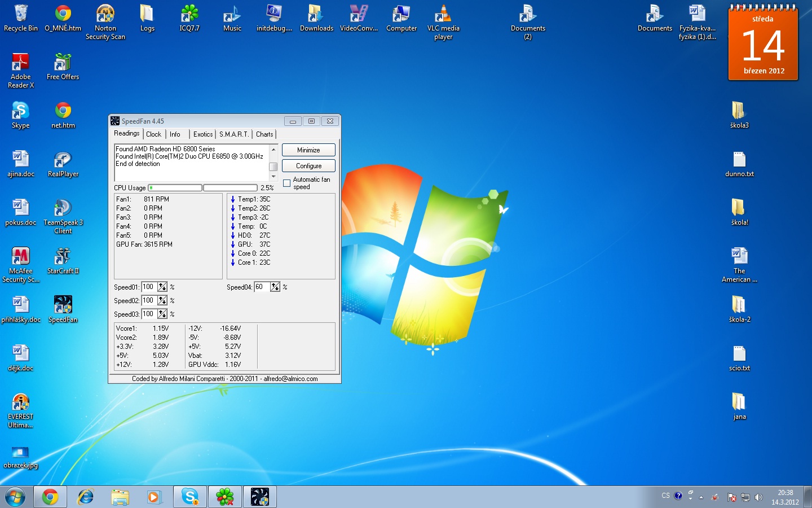
Task: Open the jana folder on desktop
Action: click(739, 406)
